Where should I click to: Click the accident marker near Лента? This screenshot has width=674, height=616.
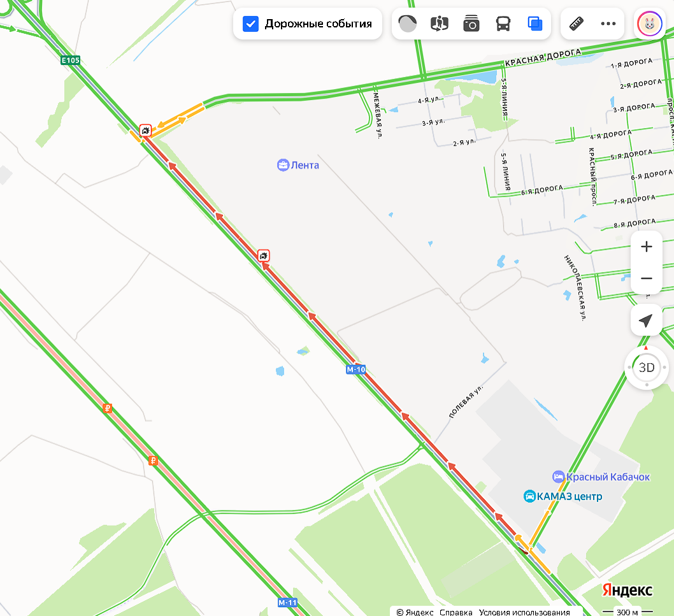[145, 130]
